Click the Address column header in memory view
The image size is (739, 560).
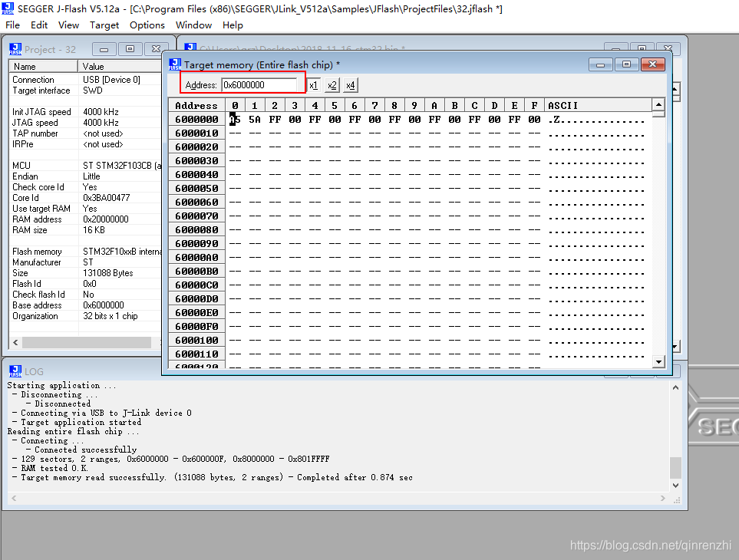coord(196,106)
